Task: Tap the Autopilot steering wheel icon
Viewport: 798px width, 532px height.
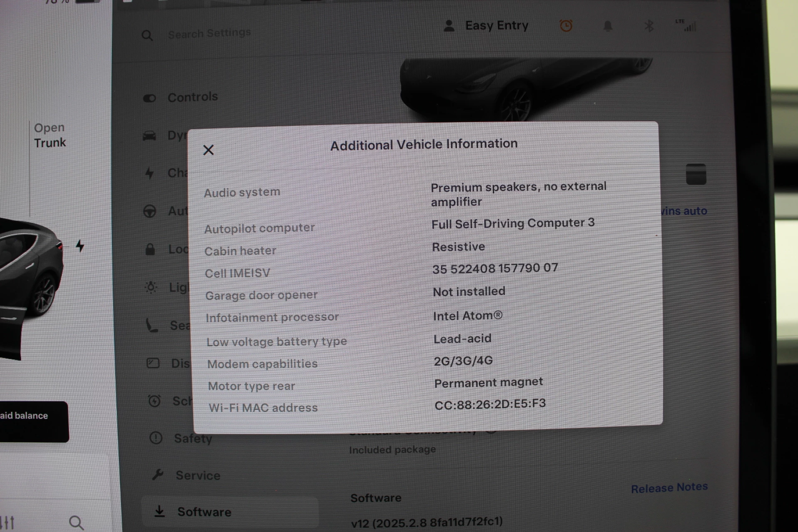Action: tap(150, 211)
